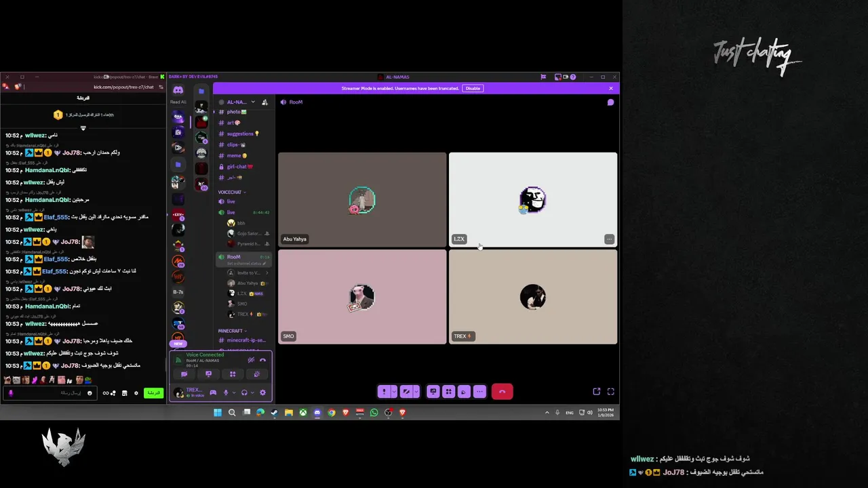Collapse the VOICECHAT category

[231, 192]
